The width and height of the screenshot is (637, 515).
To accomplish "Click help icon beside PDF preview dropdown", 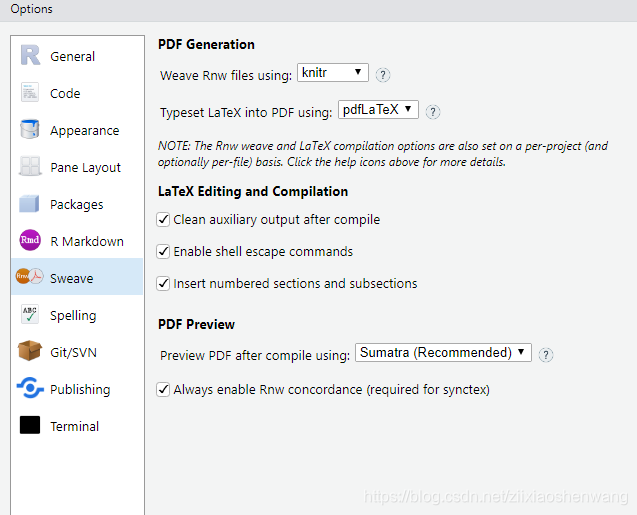I will (546, 355).
